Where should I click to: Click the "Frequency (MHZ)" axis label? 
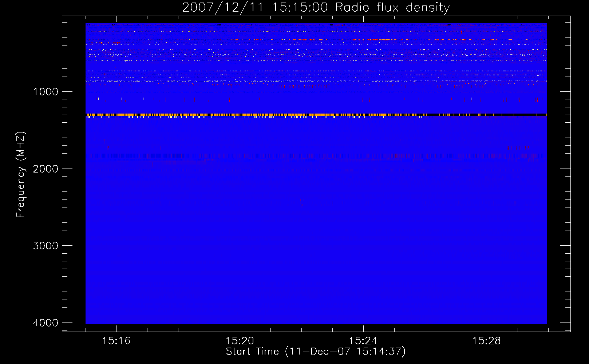pyautogui.click(x=21, y=174)
